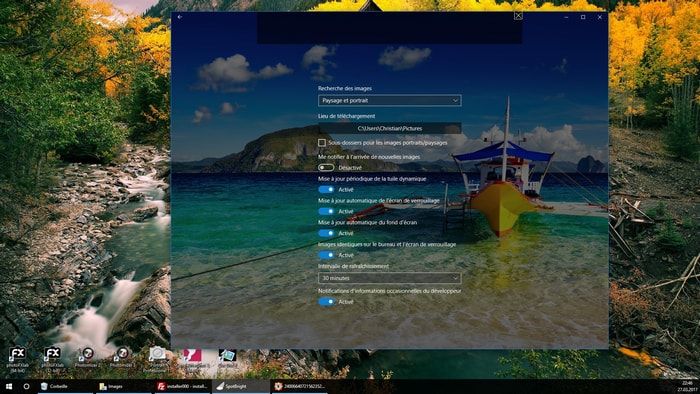Change download location C:\Users\Christian\Pictures
The height and width of the screenshot is (394, 700).
coord(390,129)
